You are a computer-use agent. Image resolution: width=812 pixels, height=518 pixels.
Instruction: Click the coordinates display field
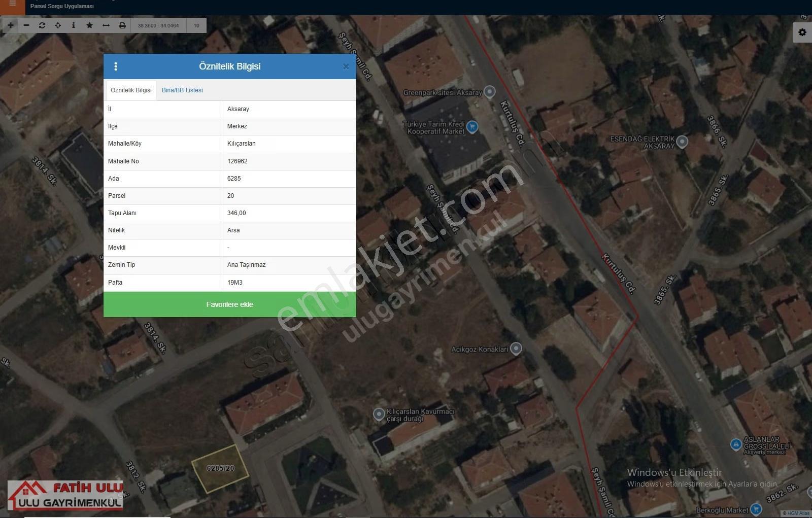point(158,25)
